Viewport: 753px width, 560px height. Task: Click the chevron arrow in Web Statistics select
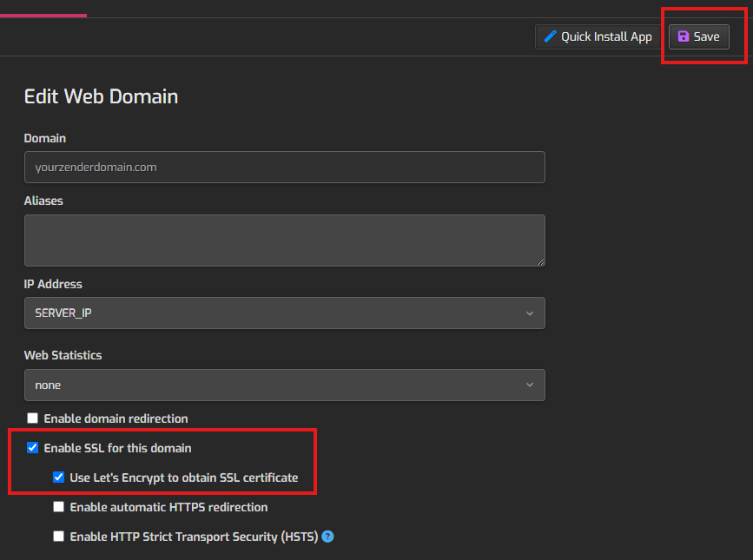[x=529, y=385]
